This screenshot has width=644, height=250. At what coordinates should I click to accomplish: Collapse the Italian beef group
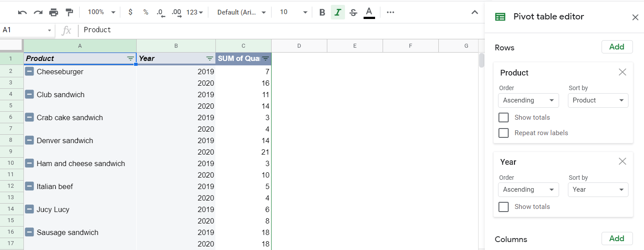pos(30,186)
